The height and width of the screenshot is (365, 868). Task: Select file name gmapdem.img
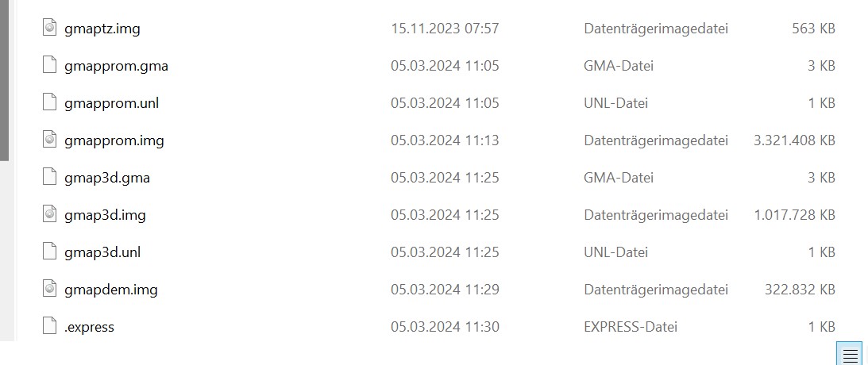tap(110, 290)
